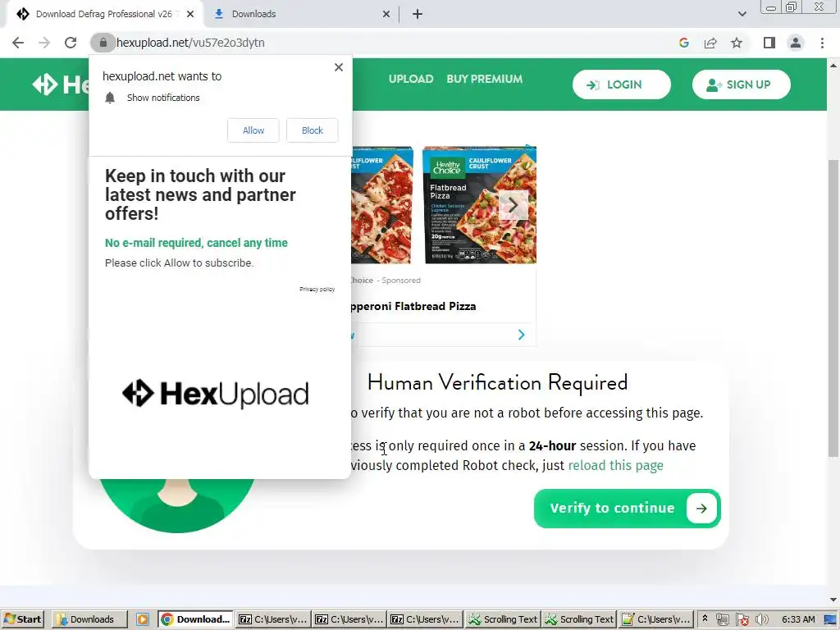Open the Windows Start menu
Viewport: 840px width, 630px height.
22,619
